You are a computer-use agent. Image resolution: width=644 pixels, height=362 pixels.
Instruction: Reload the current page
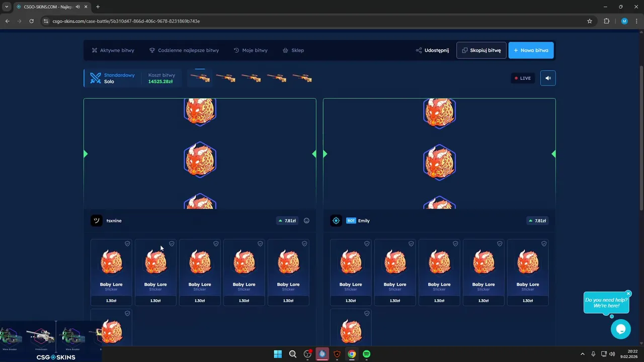(x=31, y=21)
